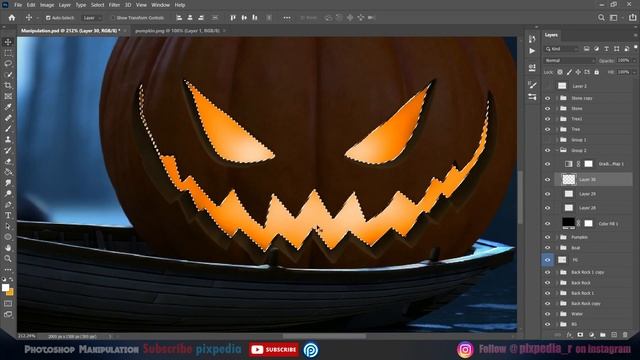
Task: Click the align top edges icon
Action: (x=233, y=18)
